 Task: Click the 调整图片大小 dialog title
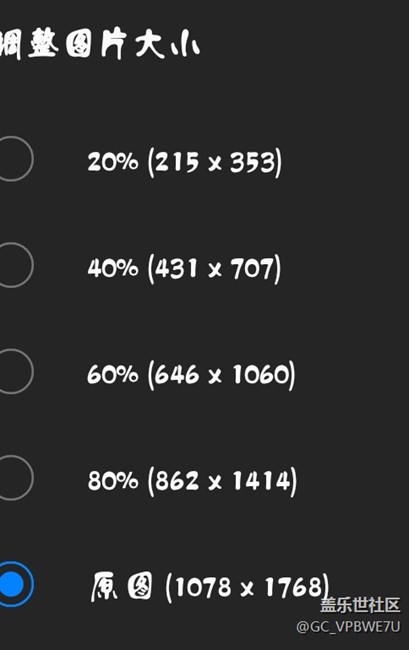[99, 44]
